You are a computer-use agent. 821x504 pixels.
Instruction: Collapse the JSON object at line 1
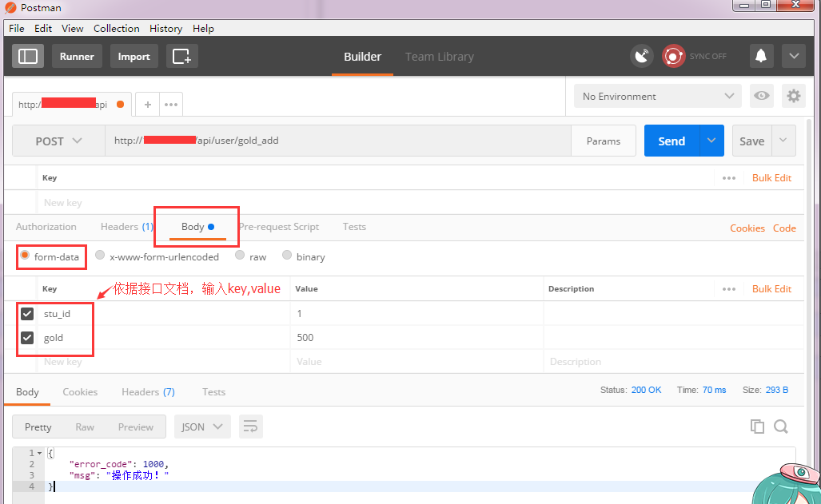(40, 453)
